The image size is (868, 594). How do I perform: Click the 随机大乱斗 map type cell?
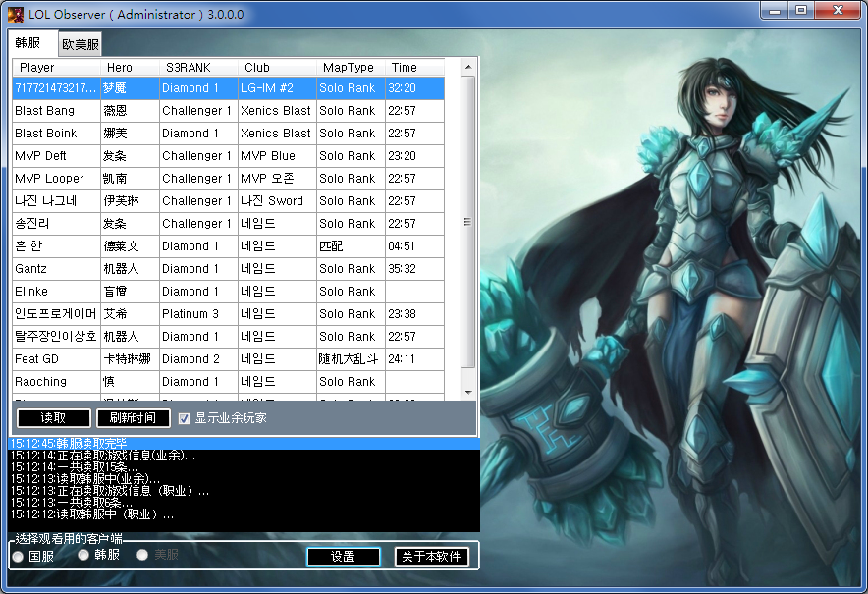pyautogui.click(x=351, y=359)
